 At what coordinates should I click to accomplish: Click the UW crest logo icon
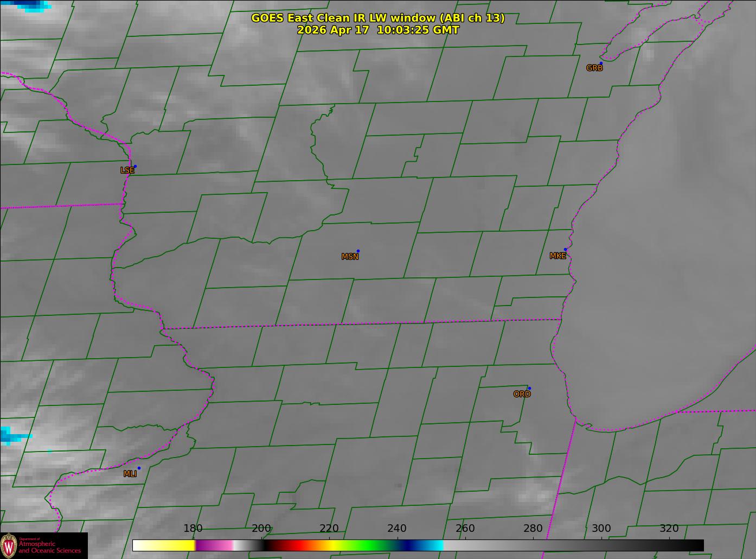[x=9, y=545]
